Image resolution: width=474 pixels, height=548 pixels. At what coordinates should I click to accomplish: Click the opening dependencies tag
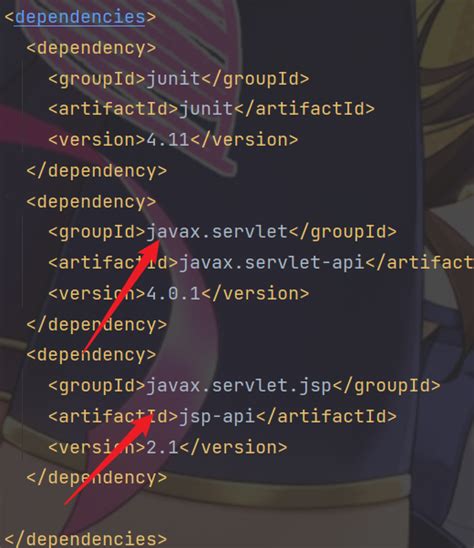click(x=80, y=17)
